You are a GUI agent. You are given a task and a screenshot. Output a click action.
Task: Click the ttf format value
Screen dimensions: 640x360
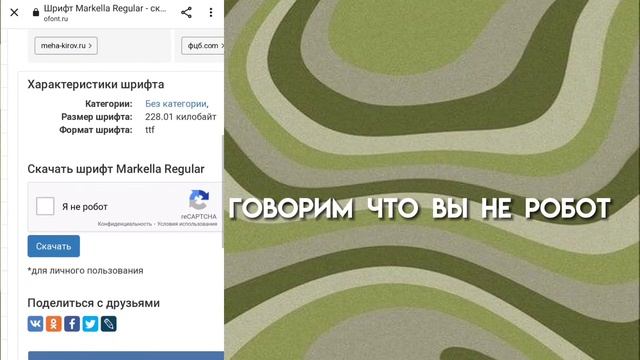pos(150,130)
